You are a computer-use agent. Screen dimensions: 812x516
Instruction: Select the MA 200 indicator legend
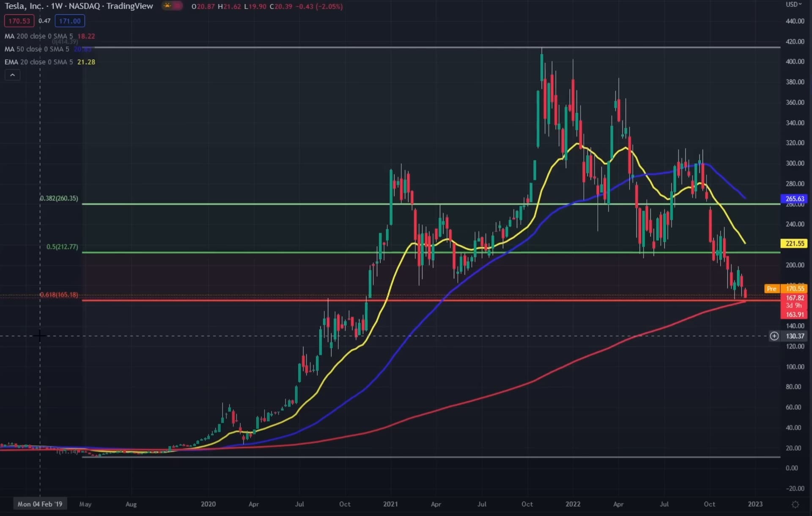tap(38, 36)
